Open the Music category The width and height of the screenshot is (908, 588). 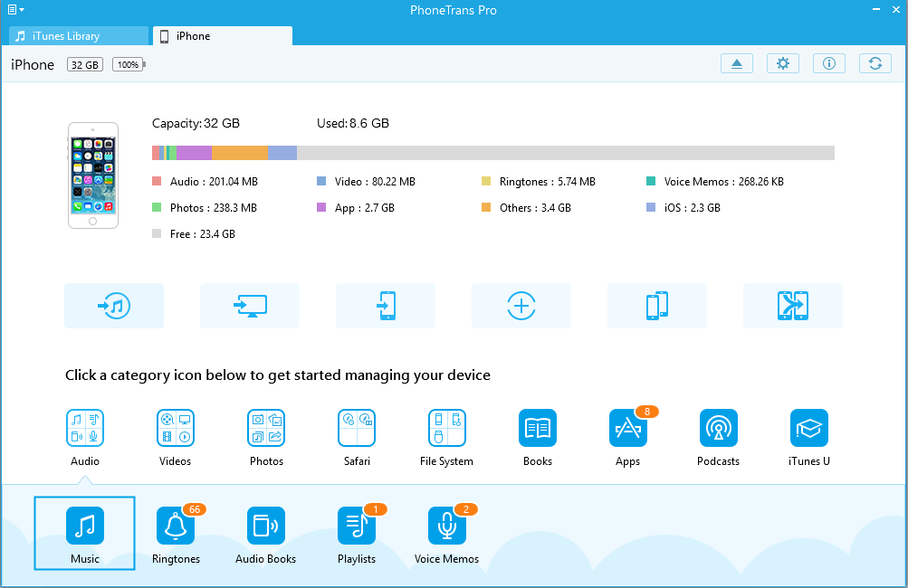(x=85, y=526)
